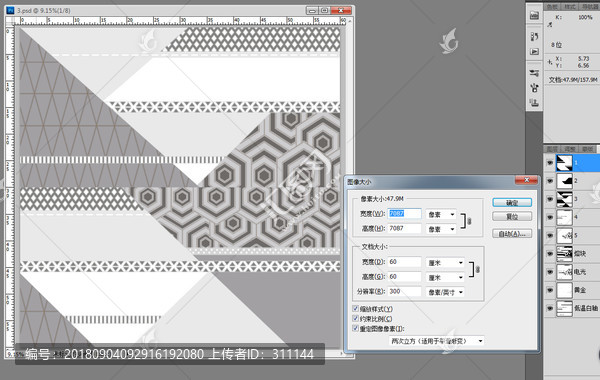This screenshot has height=380, width=600.
Task: Uncheck the 约束比例(C) checkbox
Action: point(355,318)
